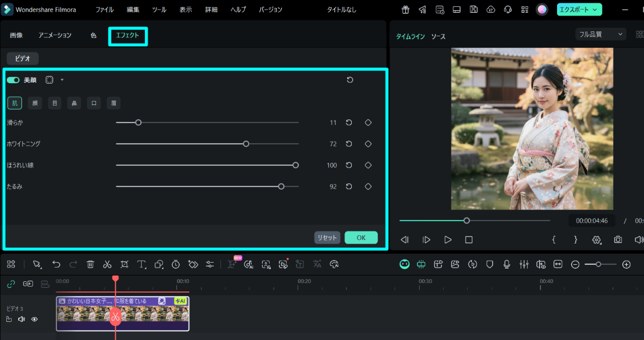Disable the 美顔 beauty effect toggle
The width and height of the screenshot is (644, 340).
point(13,79)
